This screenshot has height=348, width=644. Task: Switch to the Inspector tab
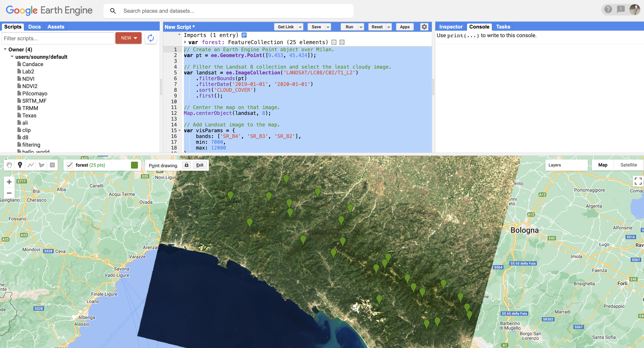tap(450, 27)
